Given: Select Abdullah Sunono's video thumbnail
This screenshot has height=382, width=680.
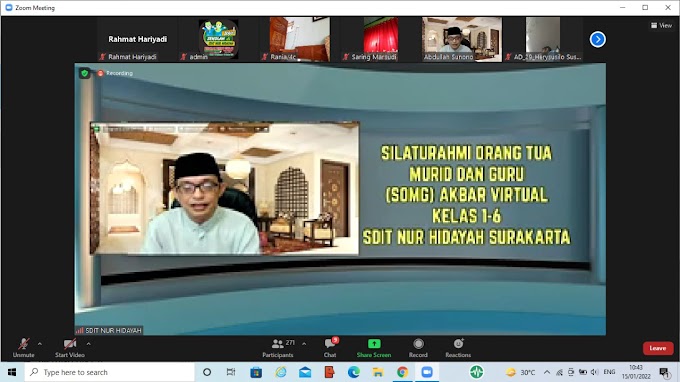Looking at the screenshot, I should (x=462, y=39).
